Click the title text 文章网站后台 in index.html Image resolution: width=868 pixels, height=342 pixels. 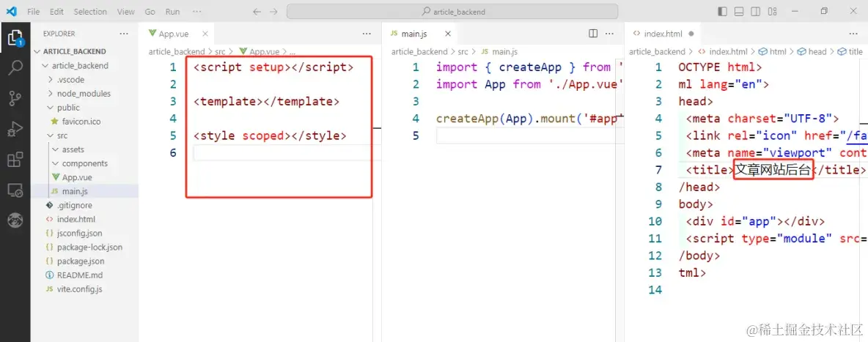773,170
